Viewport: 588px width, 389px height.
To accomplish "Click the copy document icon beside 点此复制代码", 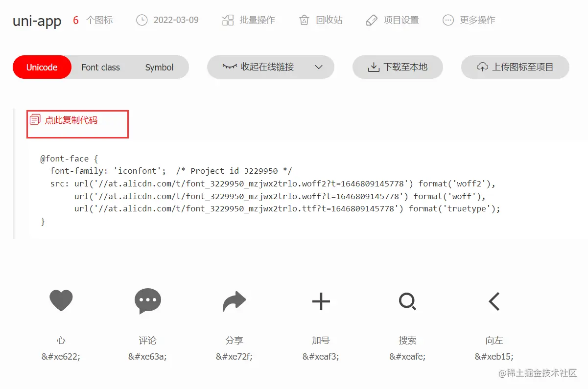I will coord(34,119).
